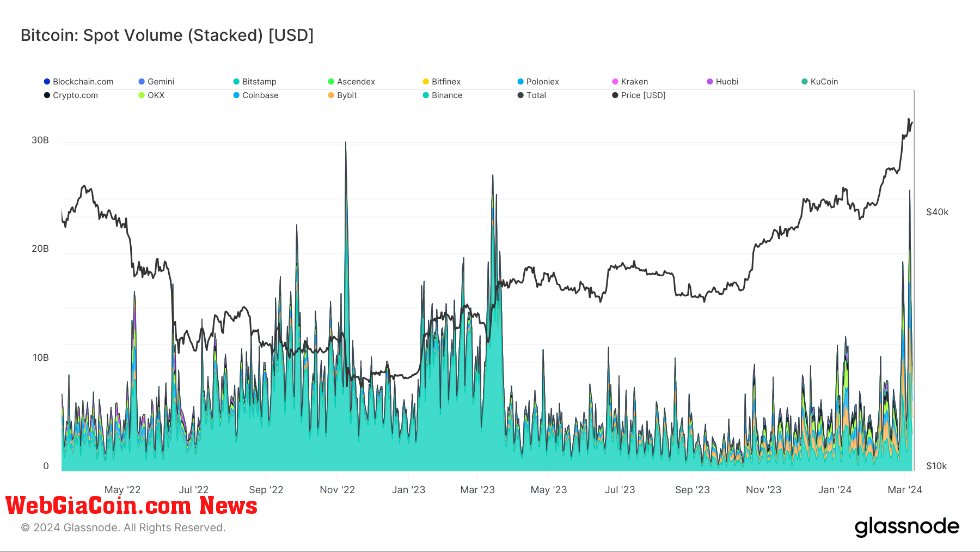Toggle Coinbase legend entry

pyautogui.click(x=256, y=95)
